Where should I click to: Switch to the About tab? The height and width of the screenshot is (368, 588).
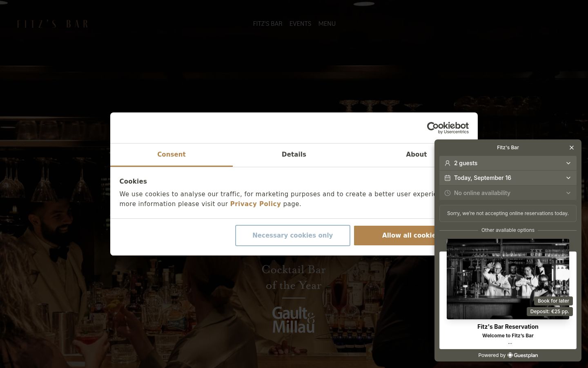point(416,155)
